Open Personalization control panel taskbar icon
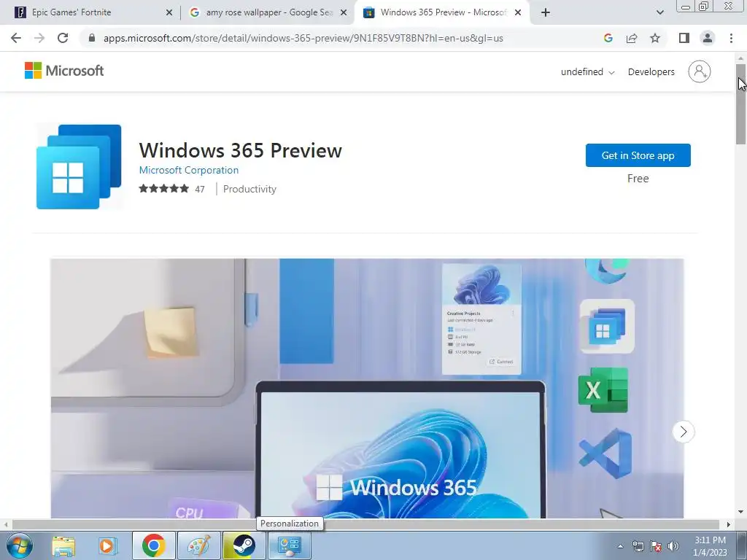 289,545
